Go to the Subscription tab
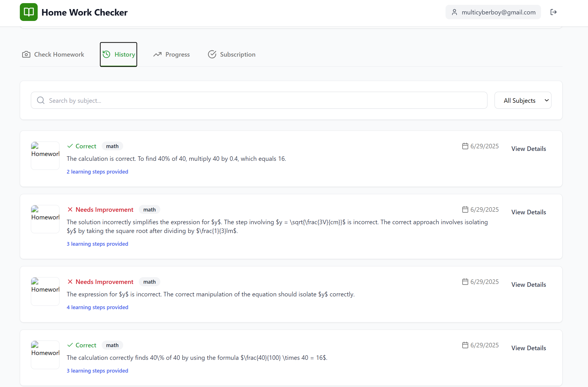 tap(232, 54)
